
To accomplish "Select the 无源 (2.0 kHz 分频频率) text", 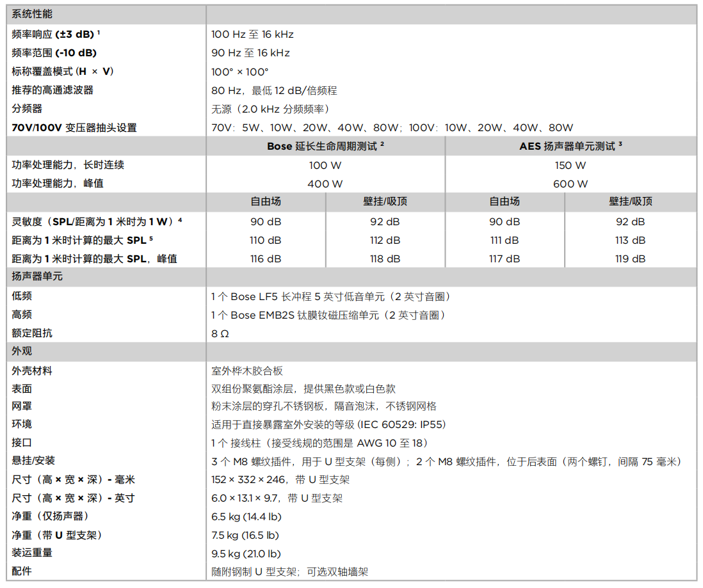I will click(273, 109).
